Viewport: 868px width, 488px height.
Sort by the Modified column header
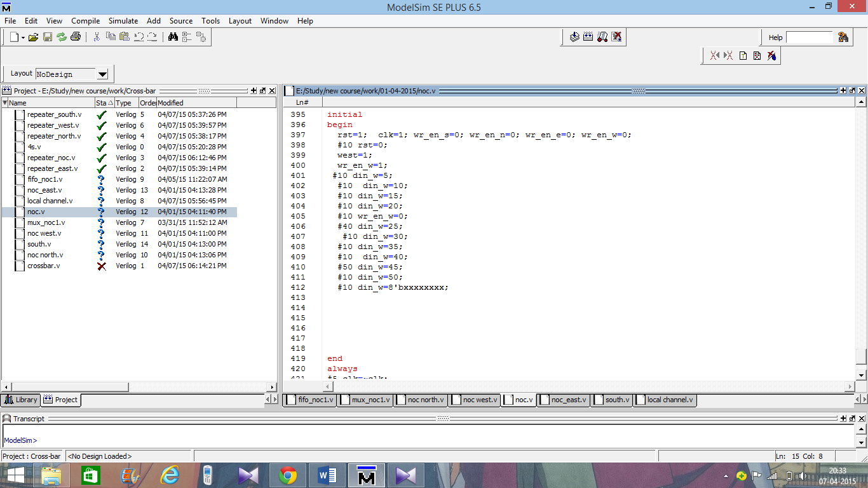click(x=196, y=102)
